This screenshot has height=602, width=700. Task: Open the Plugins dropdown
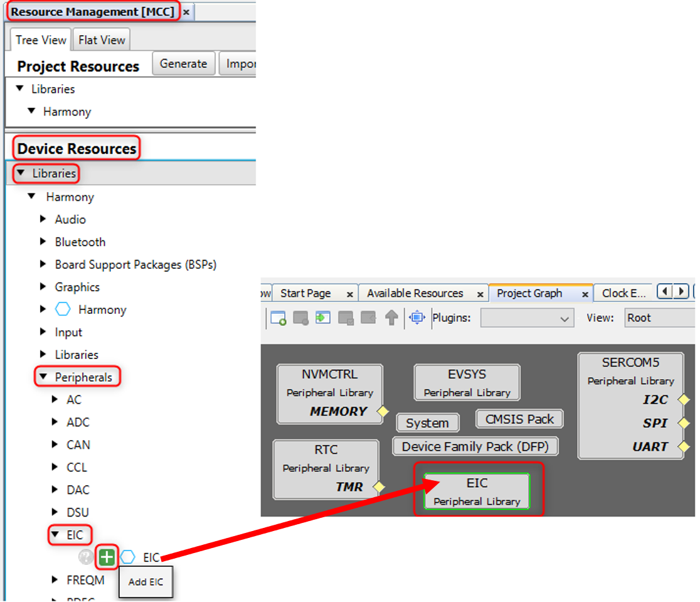[527, 318]
